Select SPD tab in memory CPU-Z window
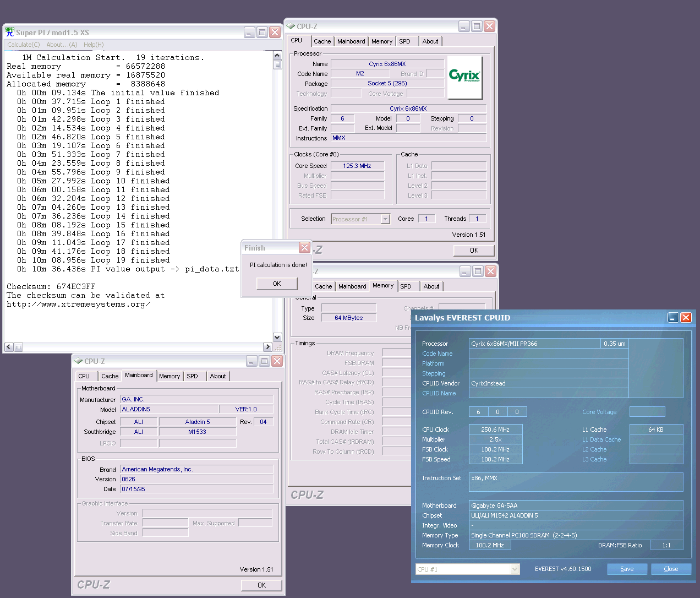700x598 pixels. click(x=406, y=286)
